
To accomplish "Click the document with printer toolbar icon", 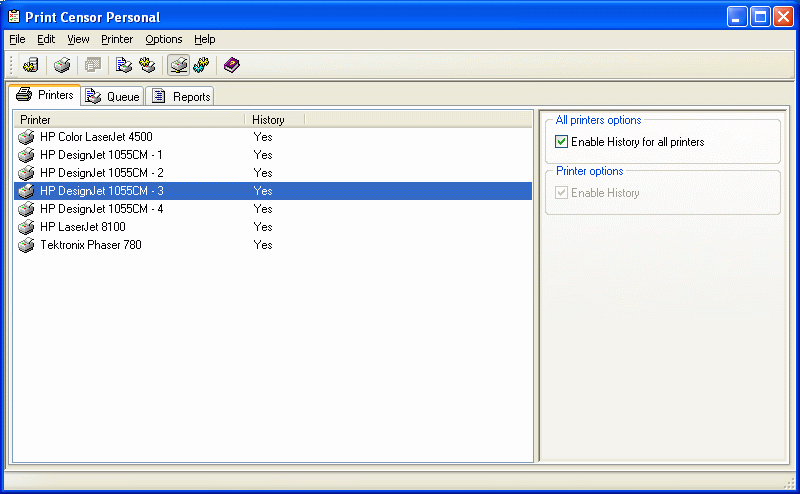I will click(x=123, y=65).
